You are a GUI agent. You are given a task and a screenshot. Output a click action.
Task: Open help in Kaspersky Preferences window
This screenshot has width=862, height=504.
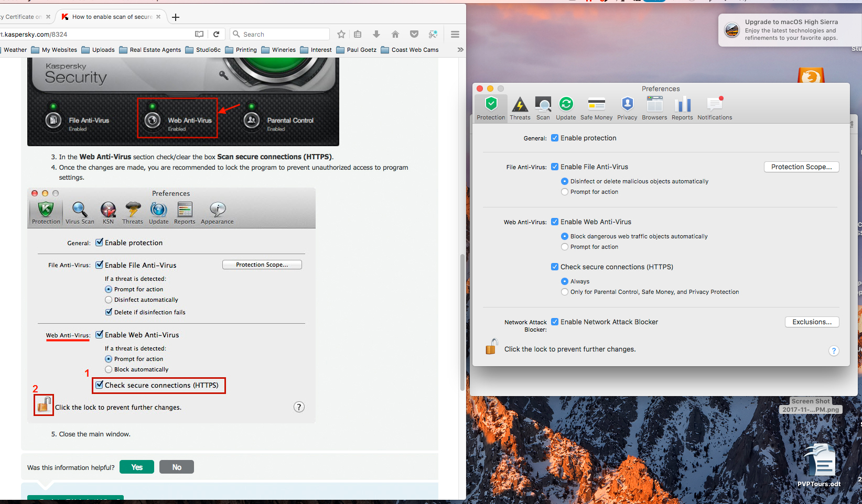point(834,351)
